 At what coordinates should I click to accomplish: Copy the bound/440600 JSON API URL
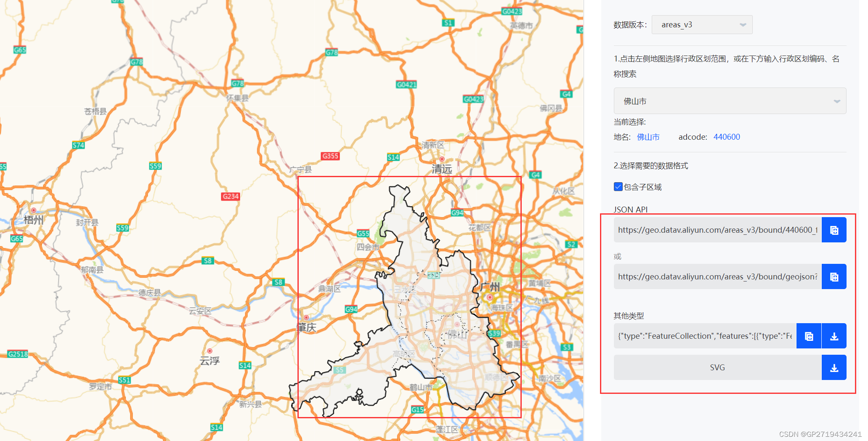coord(834,230)
